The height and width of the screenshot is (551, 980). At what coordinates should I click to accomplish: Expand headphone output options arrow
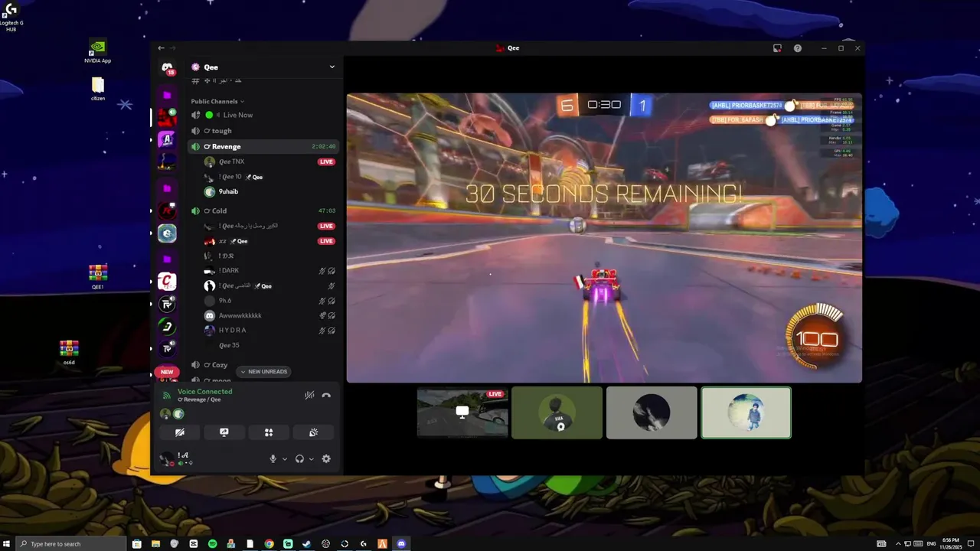point(311,459)
